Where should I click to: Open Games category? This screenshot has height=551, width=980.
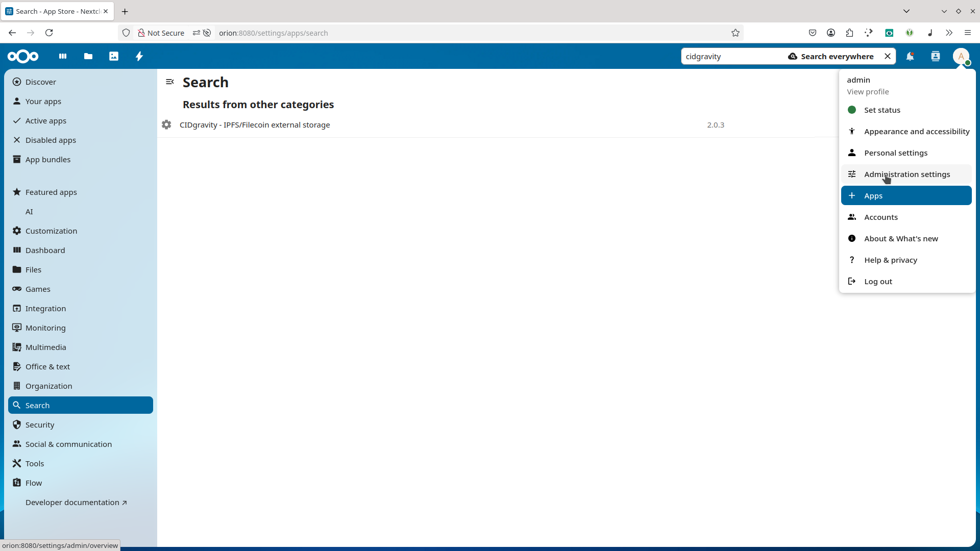[81, 289]
